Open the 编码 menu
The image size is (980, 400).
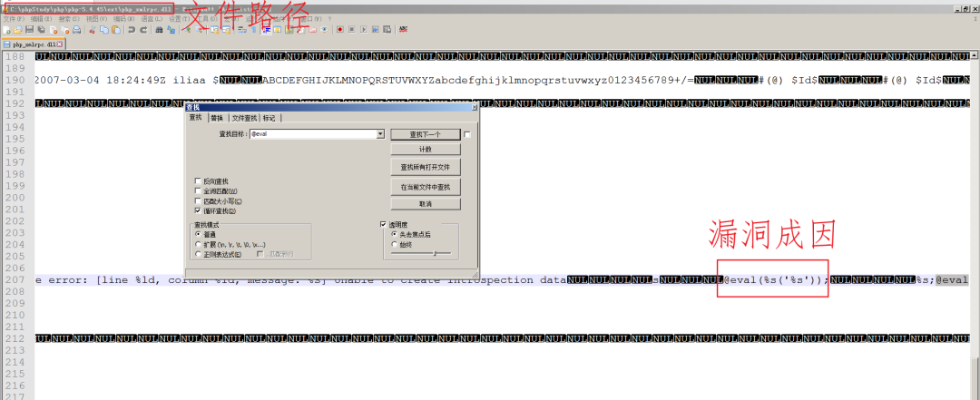click(x=123, y=19)
